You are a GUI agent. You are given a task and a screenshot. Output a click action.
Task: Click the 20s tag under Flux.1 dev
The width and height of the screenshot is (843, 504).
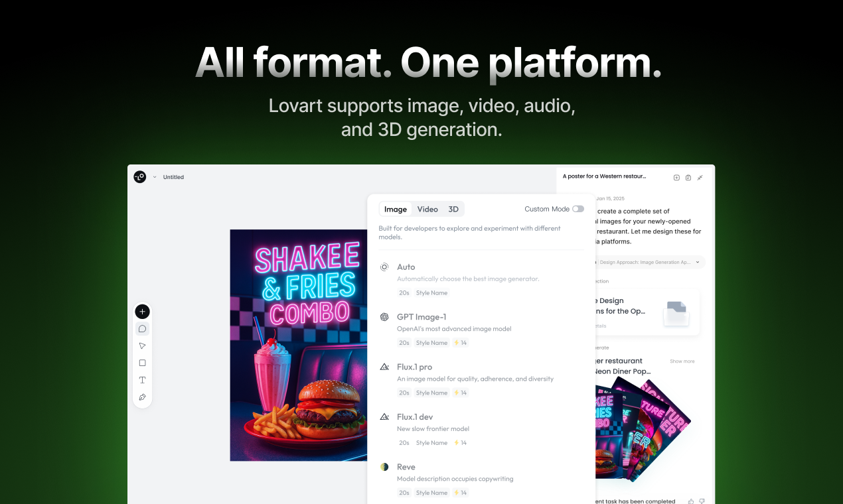[404, 442]
